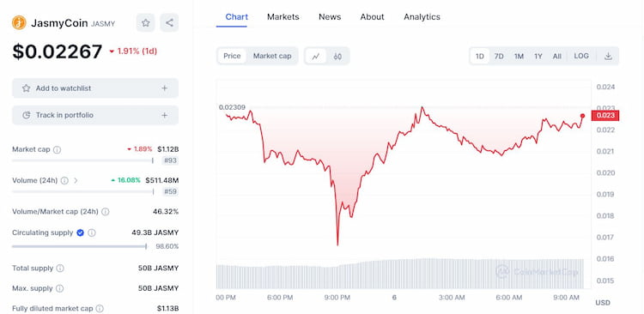Open Total supply info icon
The width and height of the screenshot is (644, 314).
[60, 269]
